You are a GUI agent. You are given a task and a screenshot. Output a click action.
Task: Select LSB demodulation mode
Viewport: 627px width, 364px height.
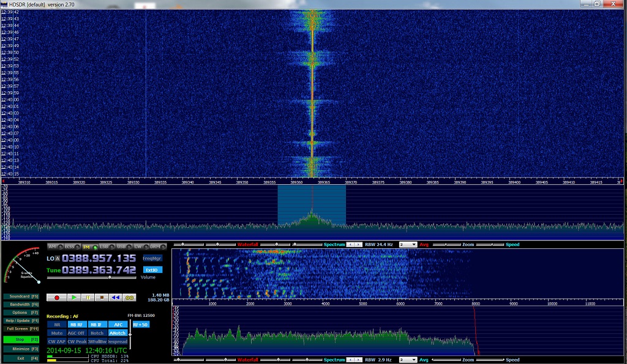point(104,247)
